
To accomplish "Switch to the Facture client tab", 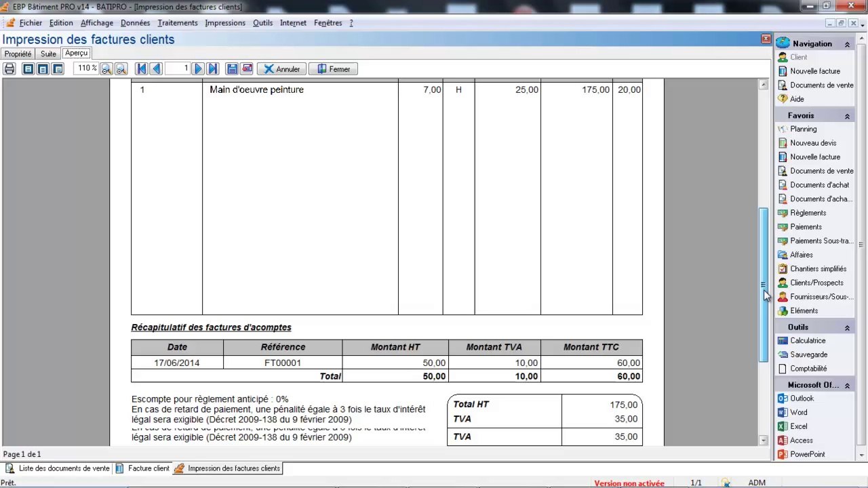I will coord(142,468).
